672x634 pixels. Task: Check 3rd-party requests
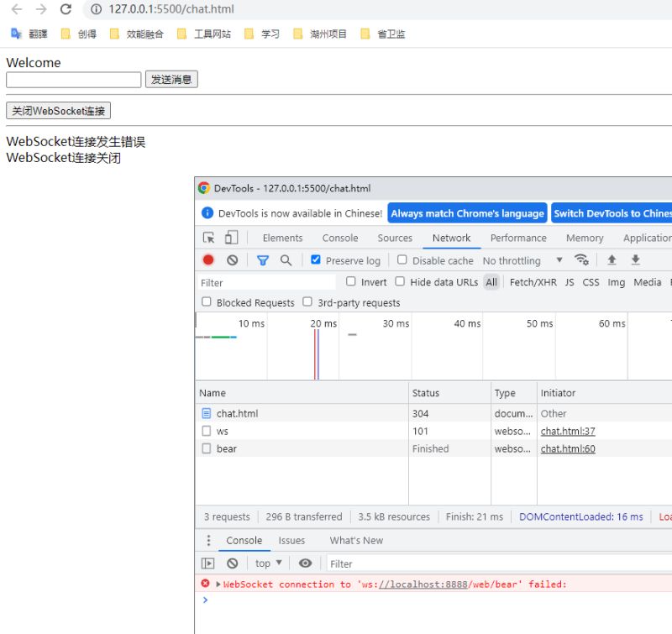[x=307, y=301]
